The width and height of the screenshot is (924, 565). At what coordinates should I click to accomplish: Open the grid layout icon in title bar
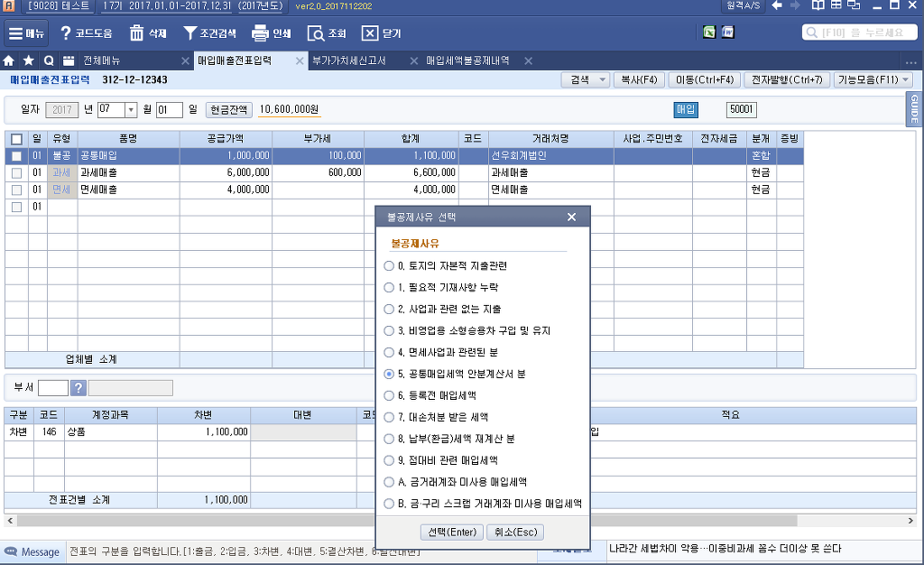pos(836,5)
